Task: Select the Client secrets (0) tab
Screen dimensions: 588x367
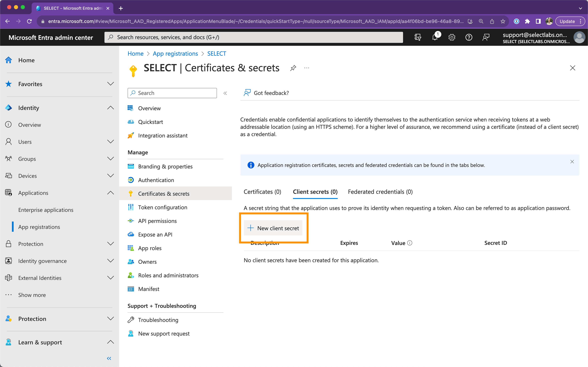Action: pyautogui.click(x=315, y=192)
